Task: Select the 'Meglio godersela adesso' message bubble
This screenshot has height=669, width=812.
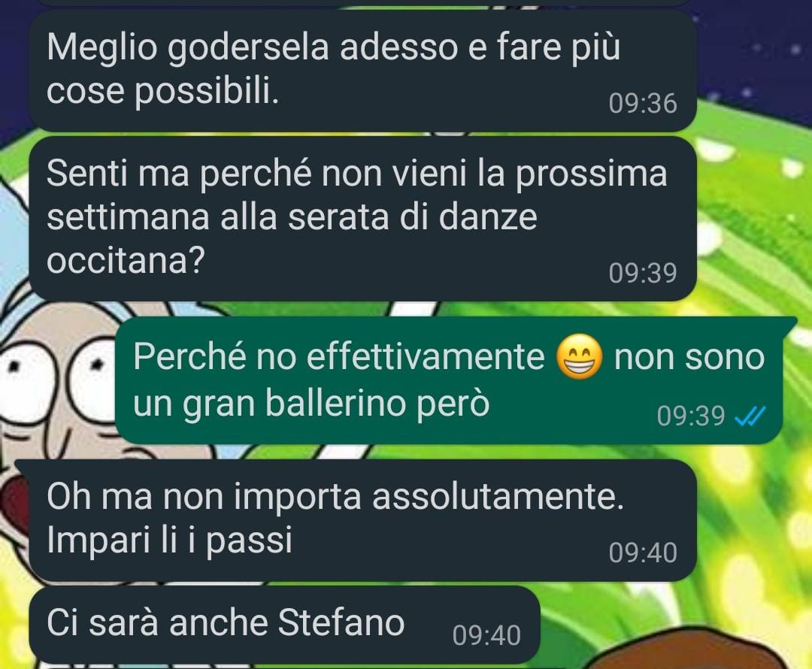Action: click(362, 69)
